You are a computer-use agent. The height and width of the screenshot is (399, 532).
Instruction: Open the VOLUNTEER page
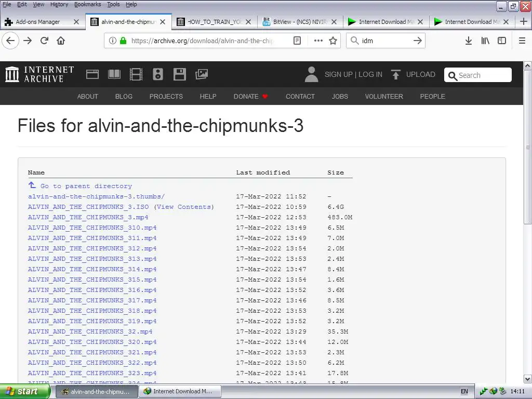[x=384, y=96]
